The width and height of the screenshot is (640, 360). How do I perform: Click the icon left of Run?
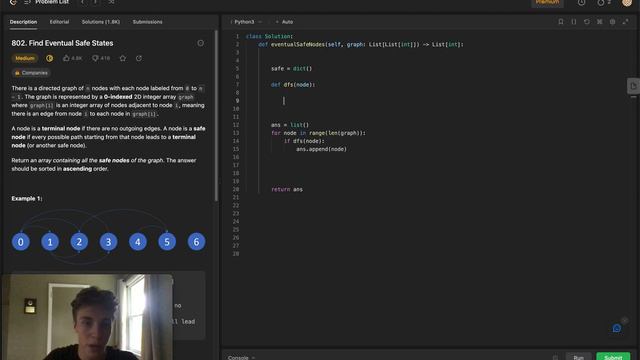click(555, 357)
